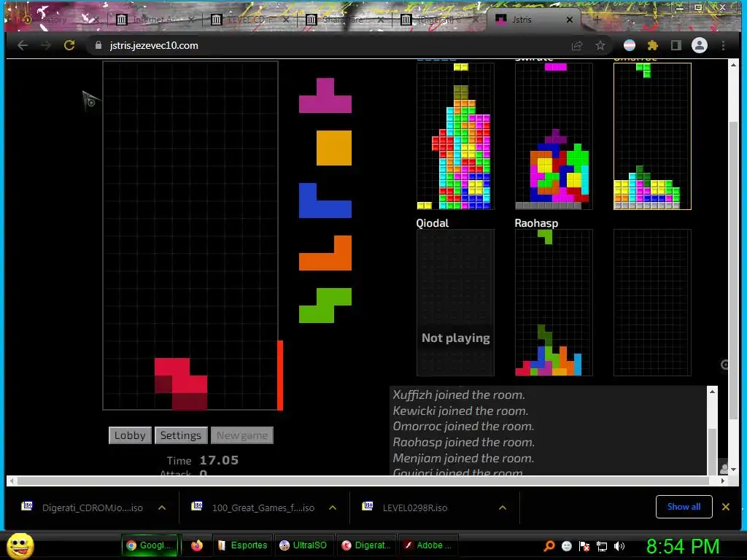The height and width of the screenshot is (560, 747).
Task: Close the downloads bar
Action: [726, 507]
